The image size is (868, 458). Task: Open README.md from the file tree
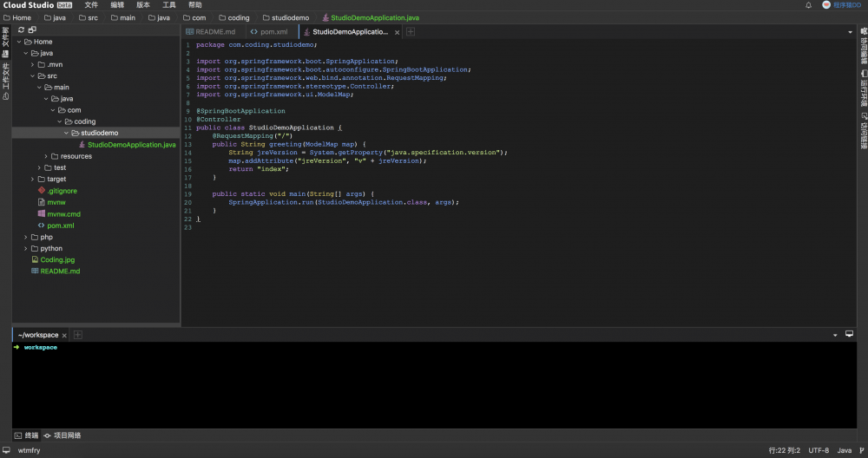(x=59, y=272)
